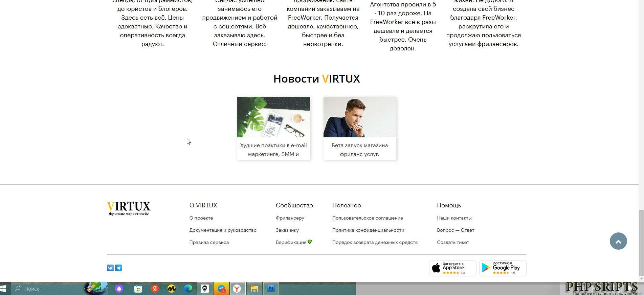This screenshot has height=295, width=644.
Task: Switch to Photoshop in taskbar
Action: pyautogui.click(x=271, y=289)
